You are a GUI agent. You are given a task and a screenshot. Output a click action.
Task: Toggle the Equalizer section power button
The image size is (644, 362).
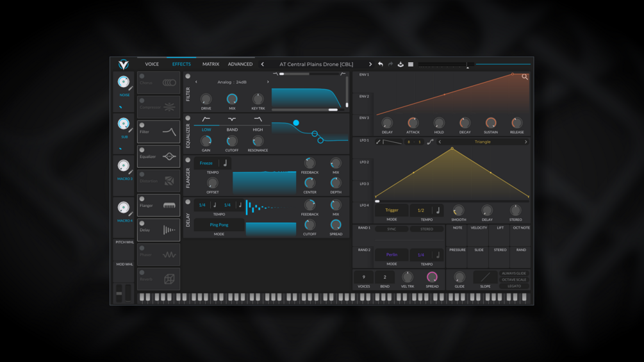[x=188, y=118]
